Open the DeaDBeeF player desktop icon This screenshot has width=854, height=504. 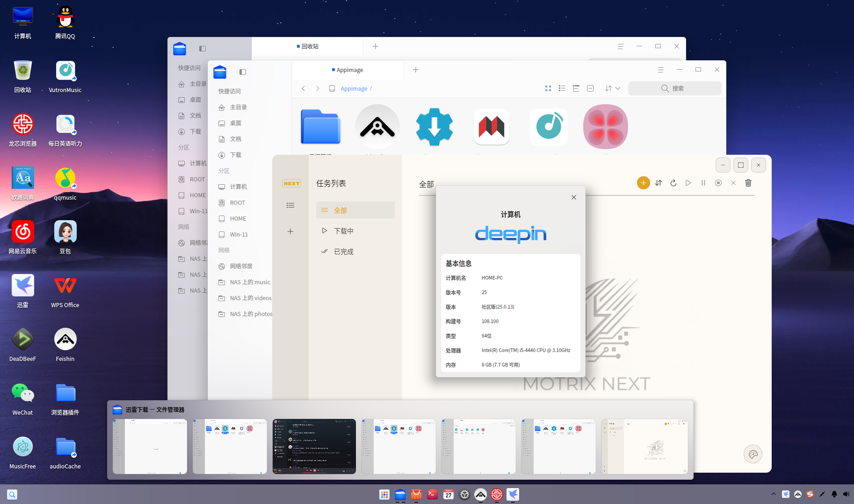pos(22,345)
